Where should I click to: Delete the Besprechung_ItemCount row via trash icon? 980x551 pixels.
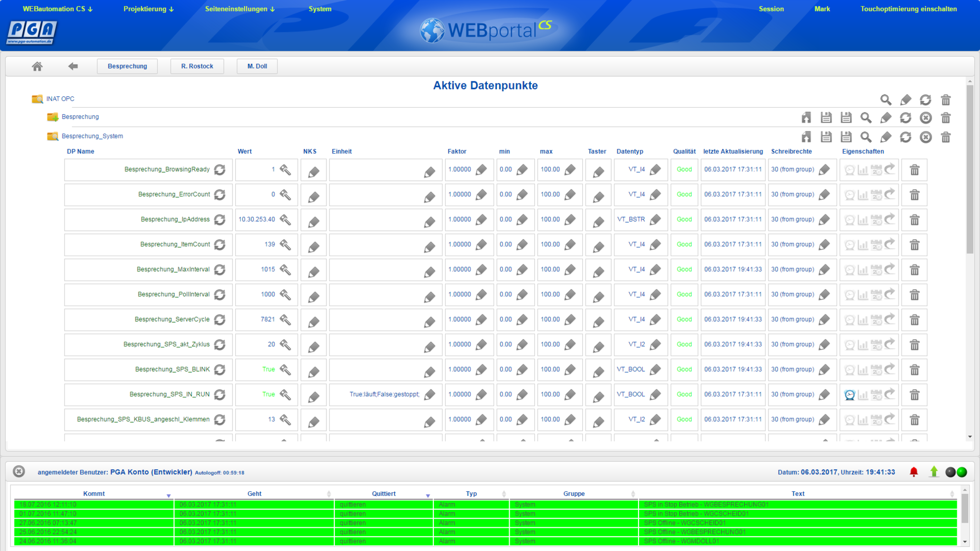click(914, 245)
